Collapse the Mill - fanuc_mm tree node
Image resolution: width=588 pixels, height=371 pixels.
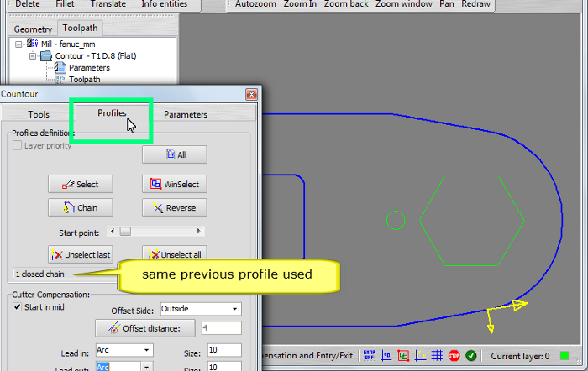pyautogui.click(x=18, y=44)
